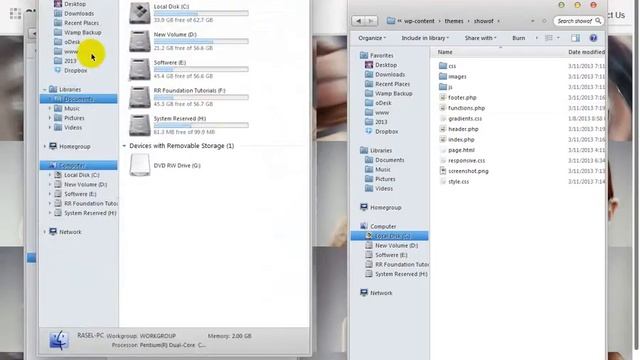Image resolution: width=640 pixels, height=360 pixels.
Task: Expand Network in the left window
Action: [45, 232]
